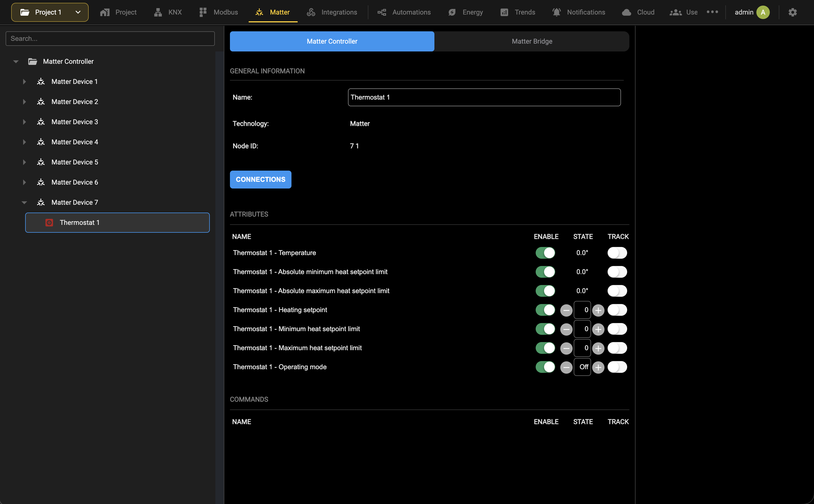Select Matter Device 4 in the tree
814x504 pixels.
tap(75, 142)
